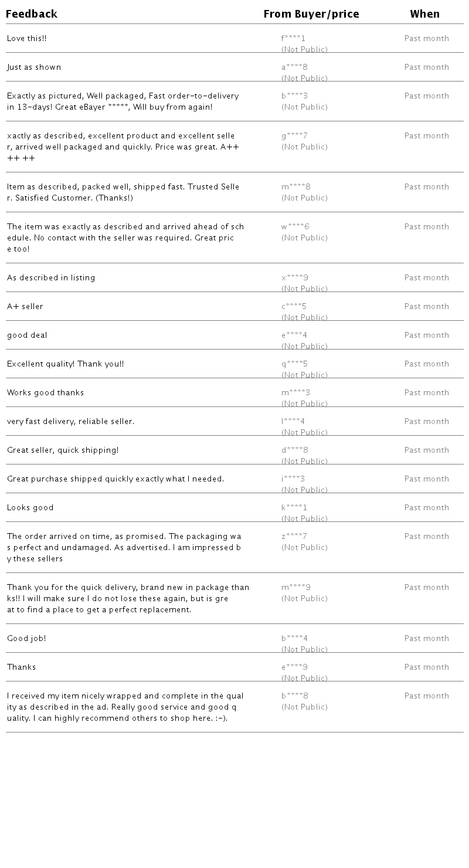This screenshot has height=868, width=469.
Task: Select the "Just as shown" feedback text
Action: 34,67
